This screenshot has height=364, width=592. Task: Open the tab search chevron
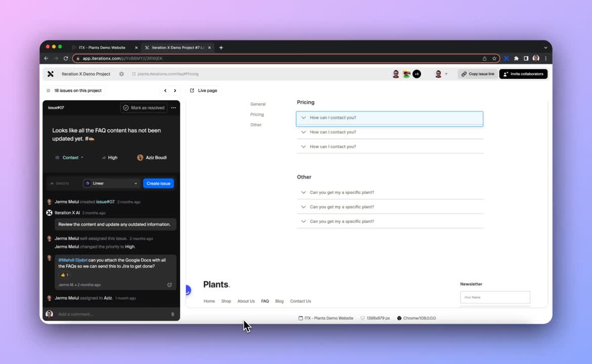point(545,48)
